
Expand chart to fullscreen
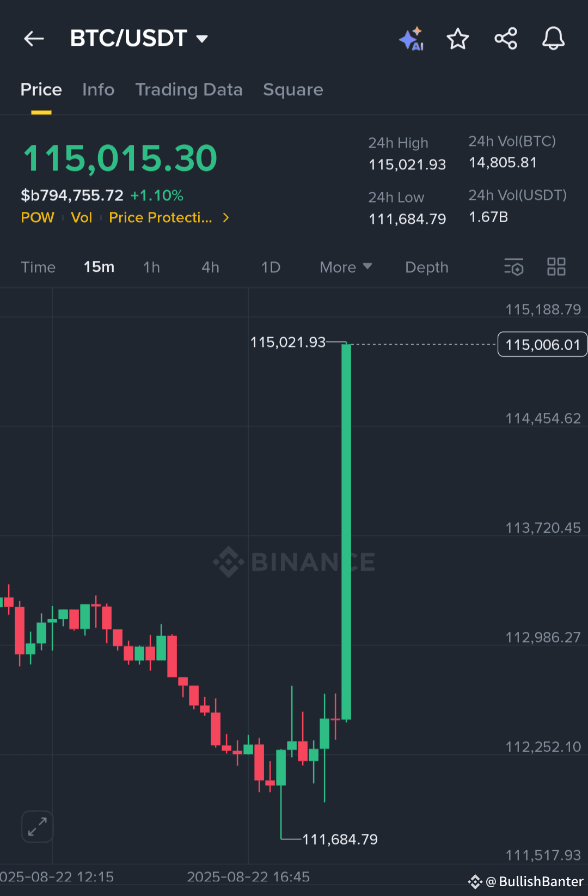click(x=36, y=826)
